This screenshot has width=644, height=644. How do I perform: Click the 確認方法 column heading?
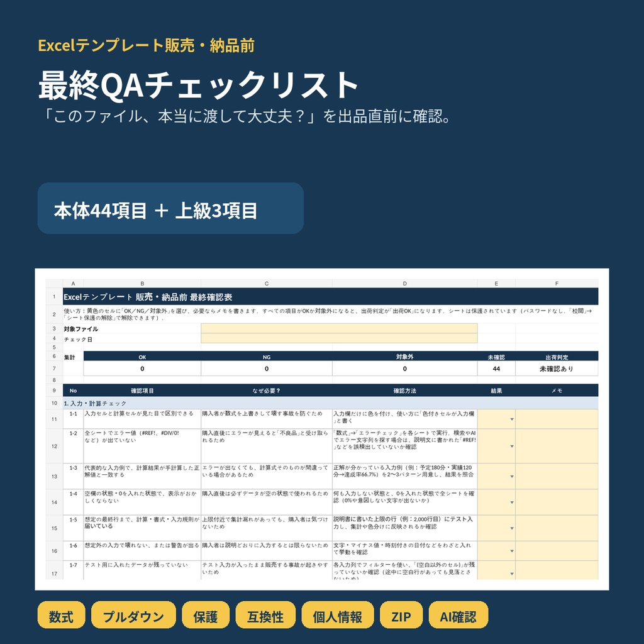point(404,390)
